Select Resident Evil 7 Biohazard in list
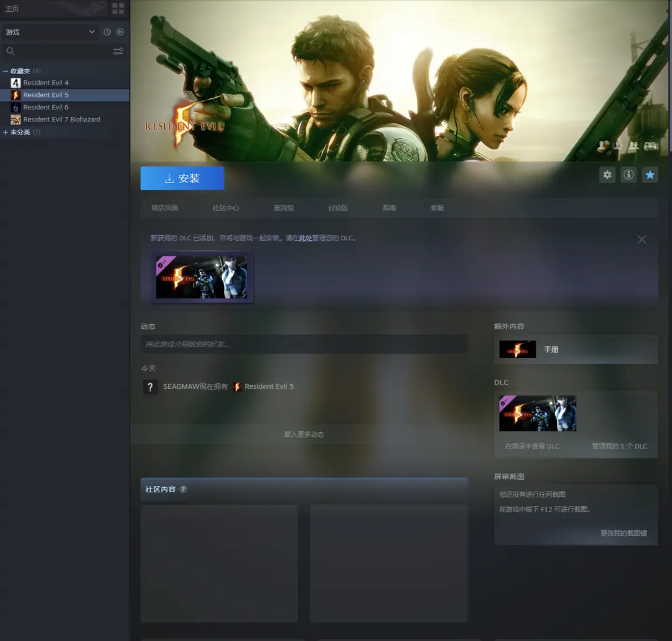This screenshot has width=672, height=641. [65, 119]
